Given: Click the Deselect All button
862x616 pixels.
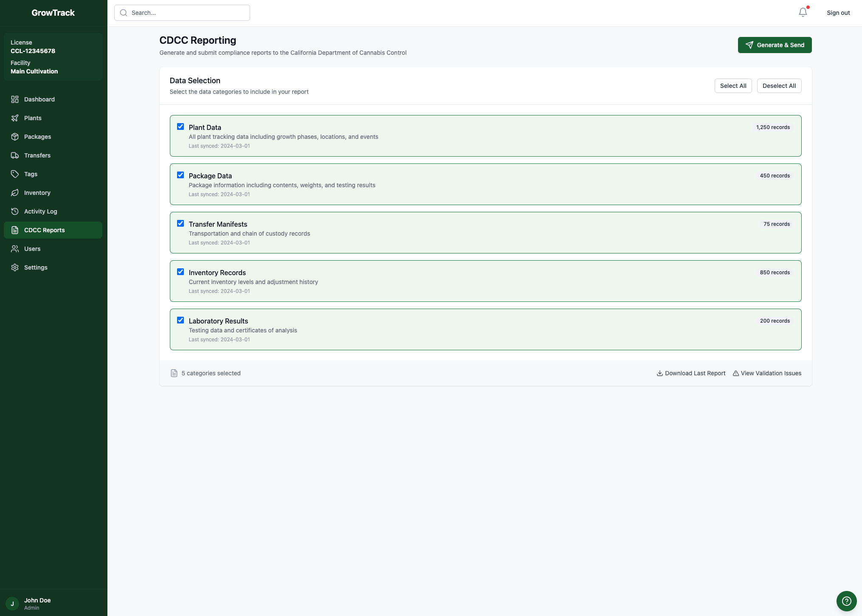Looking at the screenshot, I should (x=779, y=86).
